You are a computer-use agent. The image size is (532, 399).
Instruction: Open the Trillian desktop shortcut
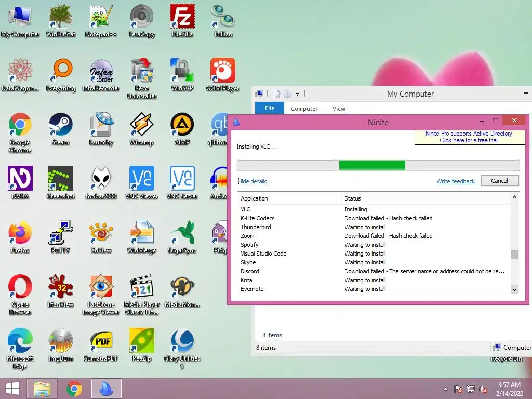point(222,20)
